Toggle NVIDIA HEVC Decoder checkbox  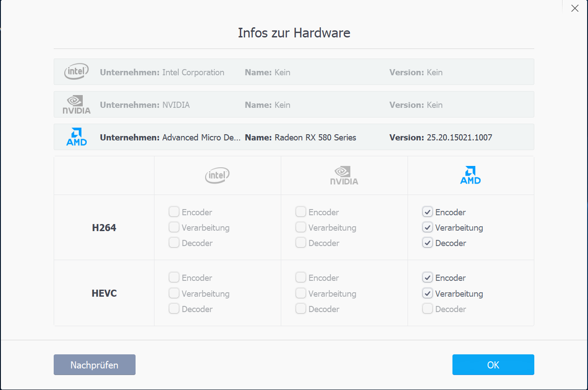(301, 309)
